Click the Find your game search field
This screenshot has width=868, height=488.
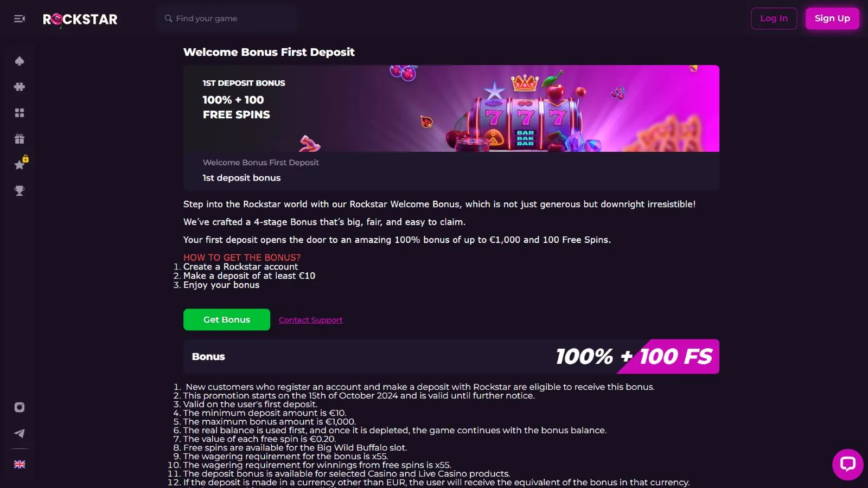(227, 18)
